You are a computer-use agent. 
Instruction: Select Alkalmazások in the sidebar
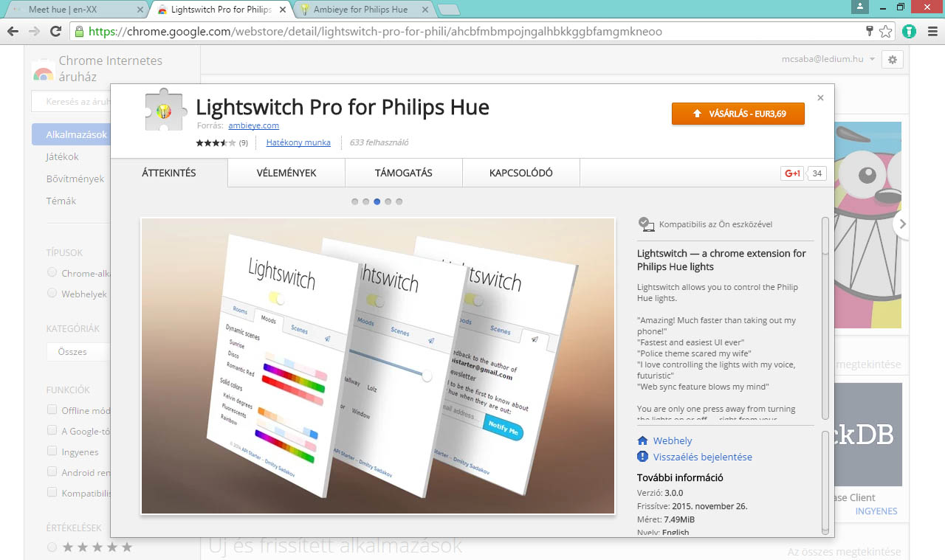(x=72, y=134)
